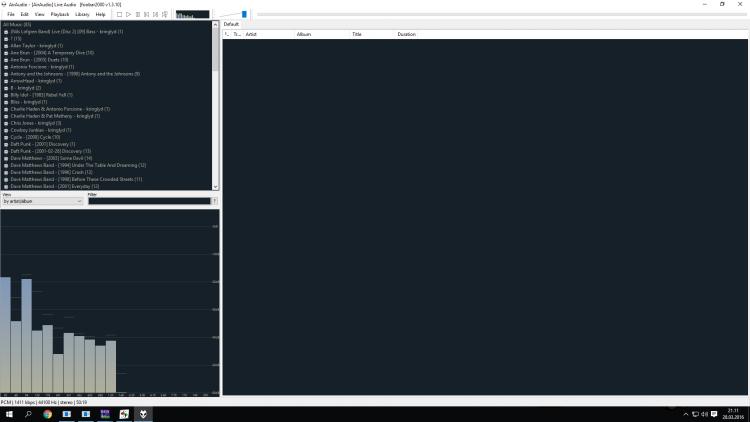Viewport: 750px width, 422px height.
Task: Select the All Music root node
Action: 17,24
